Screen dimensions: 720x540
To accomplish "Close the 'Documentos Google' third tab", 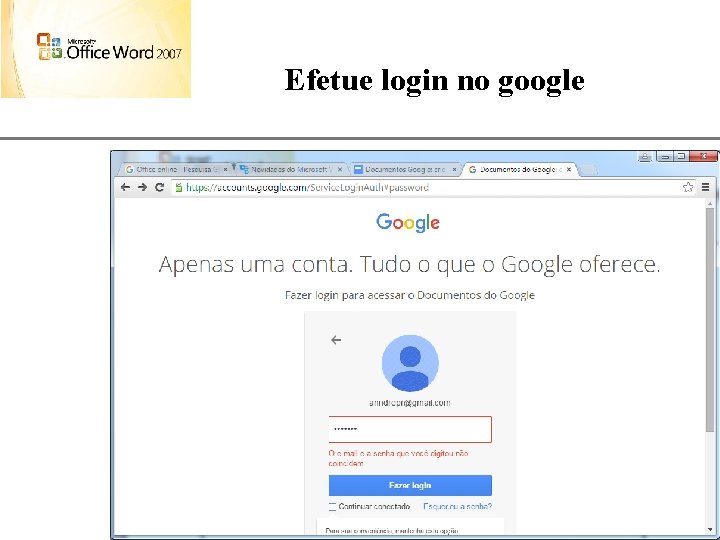I will pyautogui.click(x=454, y=169).
